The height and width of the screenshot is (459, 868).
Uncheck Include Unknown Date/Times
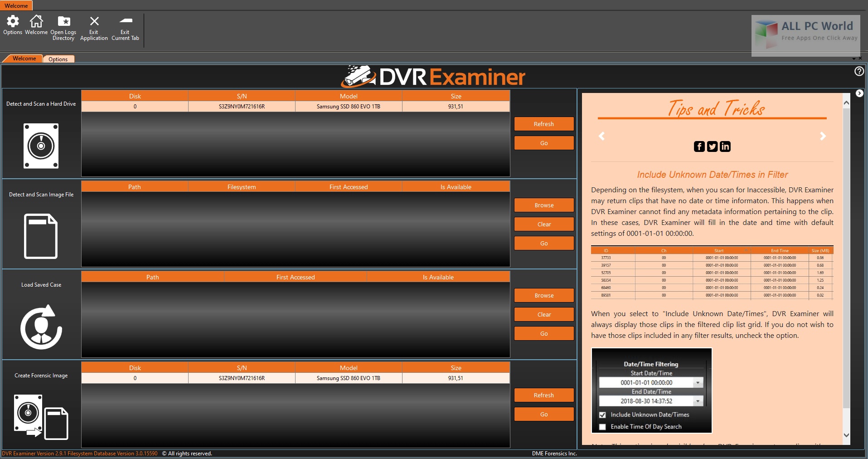tap(602, 415)
